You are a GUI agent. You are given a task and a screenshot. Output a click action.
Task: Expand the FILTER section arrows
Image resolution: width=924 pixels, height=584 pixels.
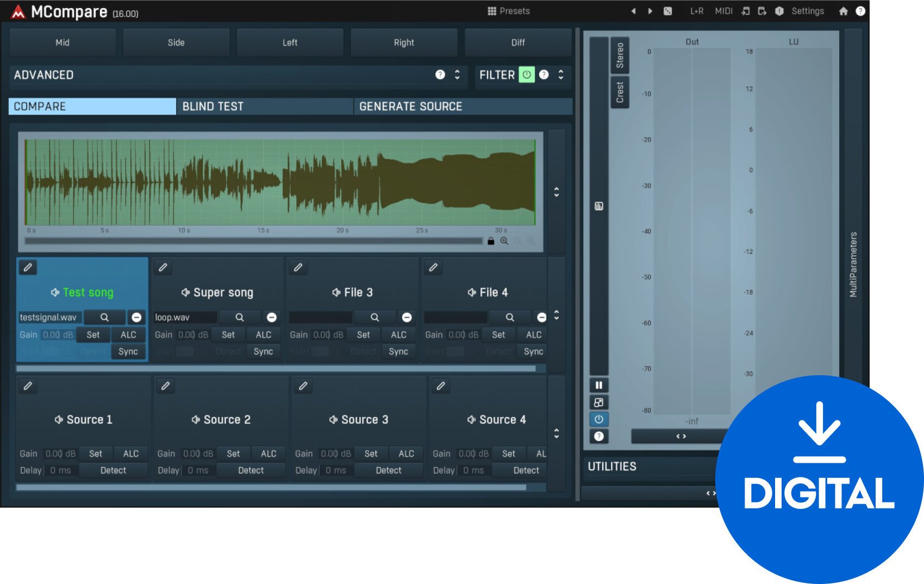pyautogui.click(x=561, y=75)
